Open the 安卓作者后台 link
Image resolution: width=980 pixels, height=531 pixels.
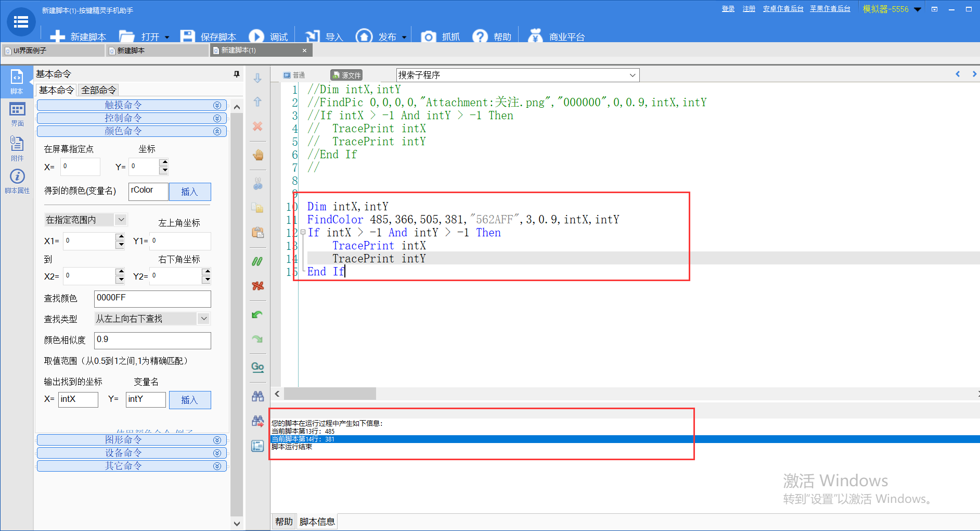coord(783,9)
